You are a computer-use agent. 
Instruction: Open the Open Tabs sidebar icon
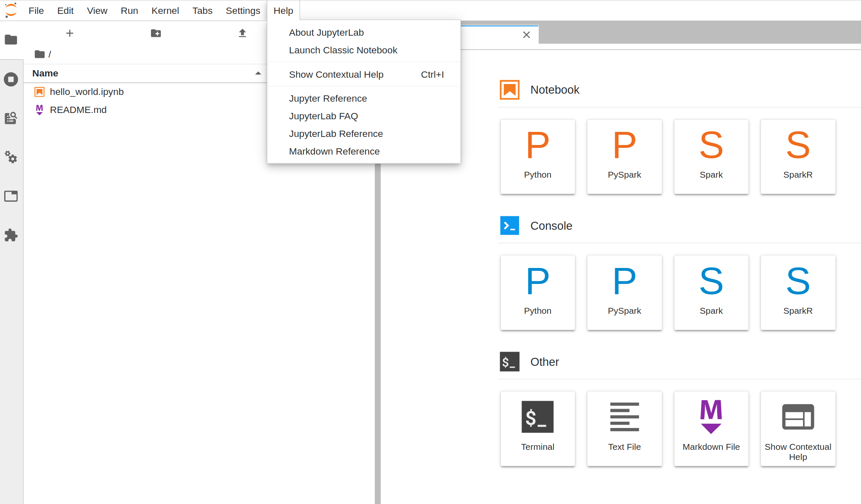pyautogui.click(x=11, y=196)
